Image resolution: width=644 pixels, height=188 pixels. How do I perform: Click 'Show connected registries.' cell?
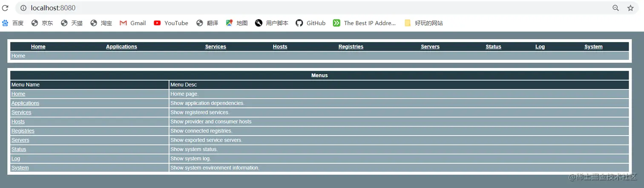click(x=399, y=131)
